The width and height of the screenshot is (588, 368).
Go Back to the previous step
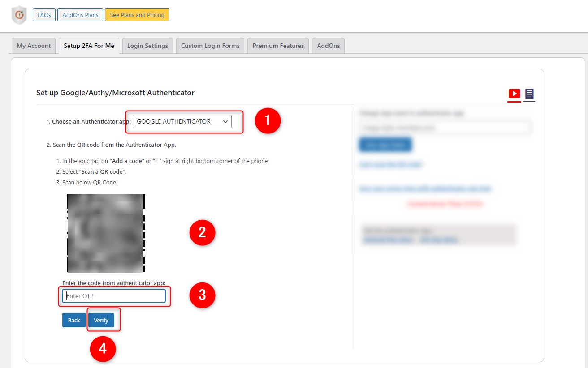[74, 320]
